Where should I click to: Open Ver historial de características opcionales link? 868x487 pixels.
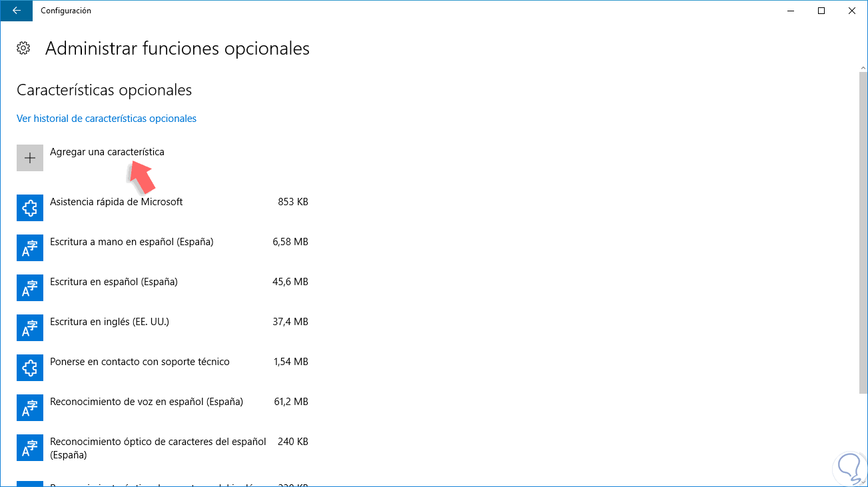[x=107, y=119]
